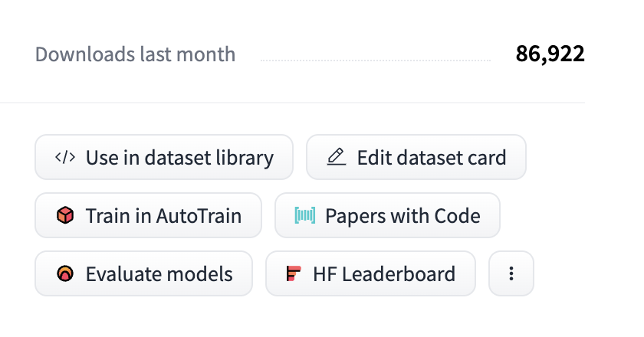Open 'Papers with Code' link text
Viewport: 644px width, 337px height.
point(402,216)
